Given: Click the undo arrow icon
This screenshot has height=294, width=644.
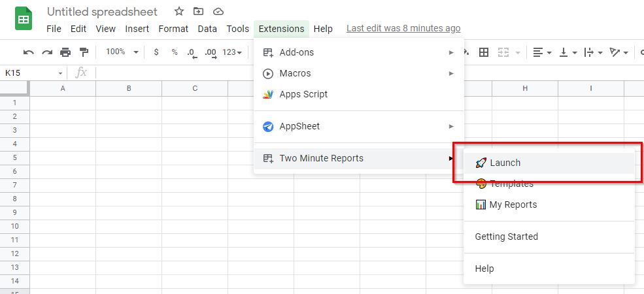Looking at the screenshot, I should (28, 52).
